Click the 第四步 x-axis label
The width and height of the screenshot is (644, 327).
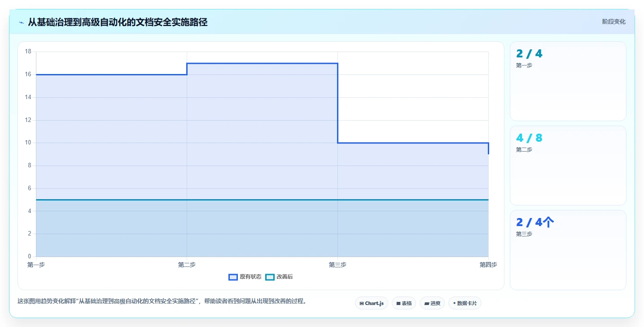click(x=488, y=265)
